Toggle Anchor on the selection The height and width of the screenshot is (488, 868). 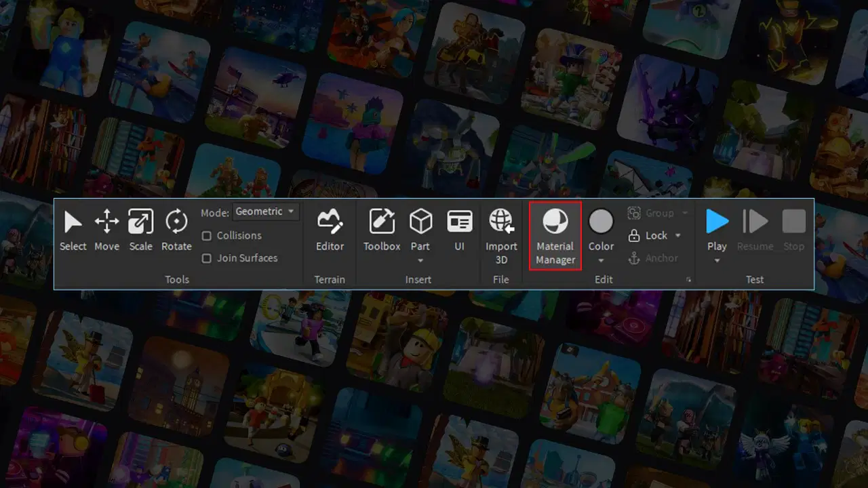click(653, 258)
